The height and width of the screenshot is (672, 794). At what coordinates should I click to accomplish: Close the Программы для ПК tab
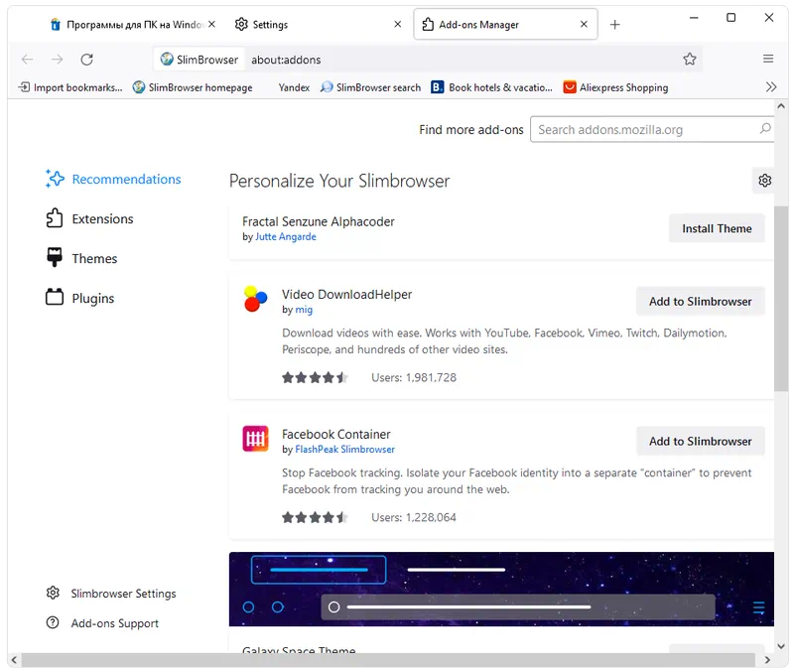tap(211, 24)
